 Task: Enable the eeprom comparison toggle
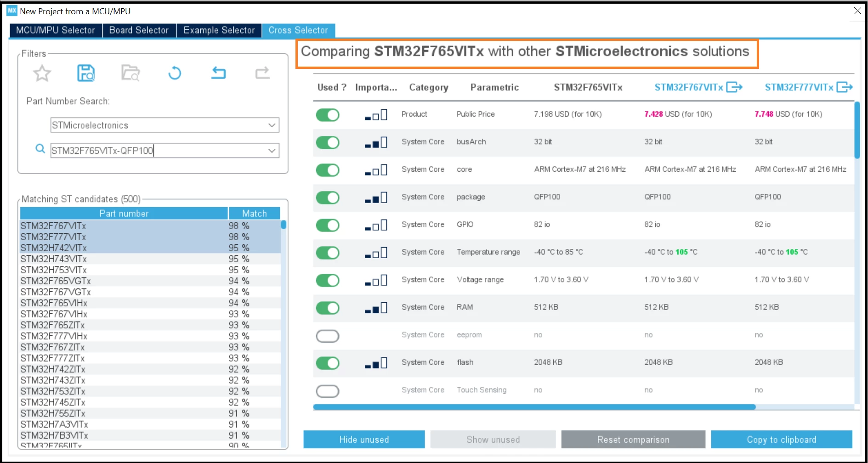(328, 336)
